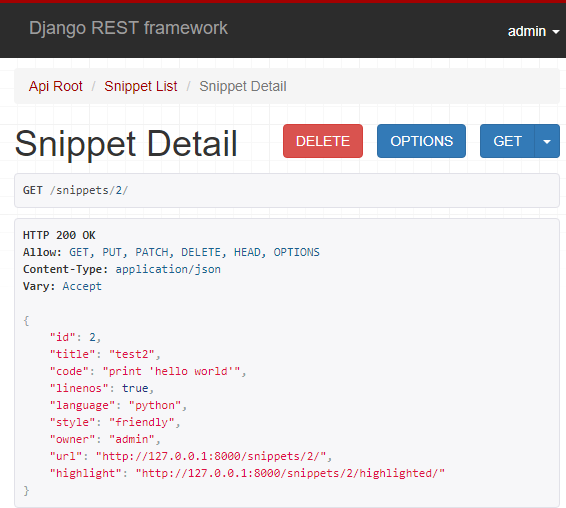Click the GET button
This screenshot has height=508, width=566.
click(x=507, y=141)
